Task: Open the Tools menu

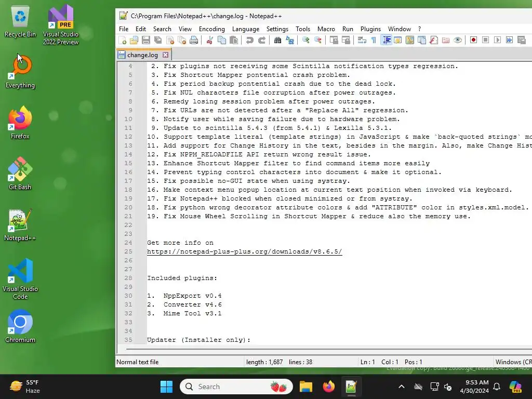Action: click(x=303, y=29)
